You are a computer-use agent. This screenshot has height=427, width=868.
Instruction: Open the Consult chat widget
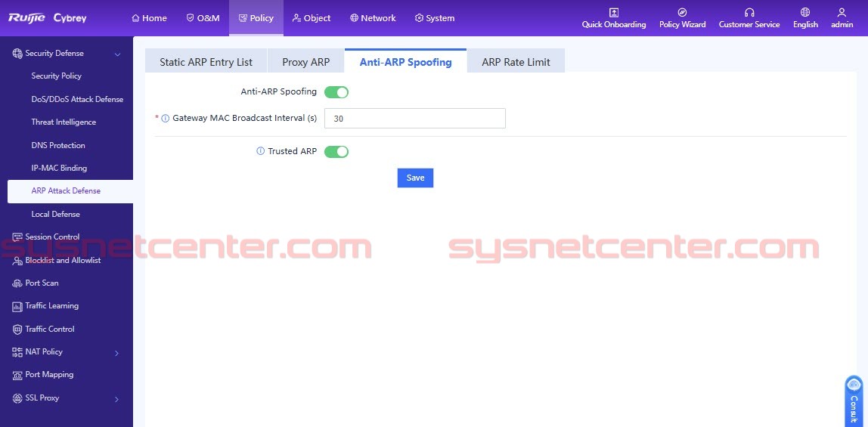tap(854, 401)
